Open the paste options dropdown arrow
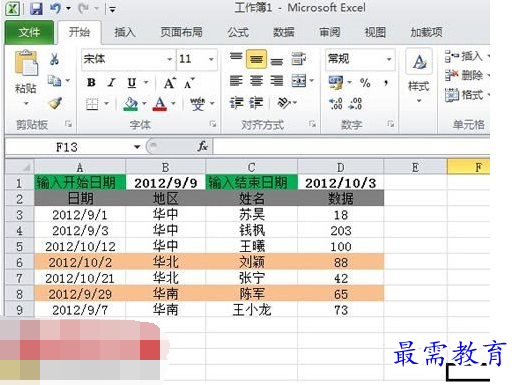 [x=26, y=103]
